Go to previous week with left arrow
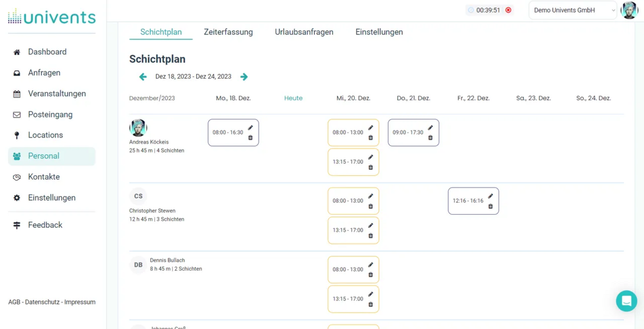This screenshot has width=644, height=329. tap(143, 77)
